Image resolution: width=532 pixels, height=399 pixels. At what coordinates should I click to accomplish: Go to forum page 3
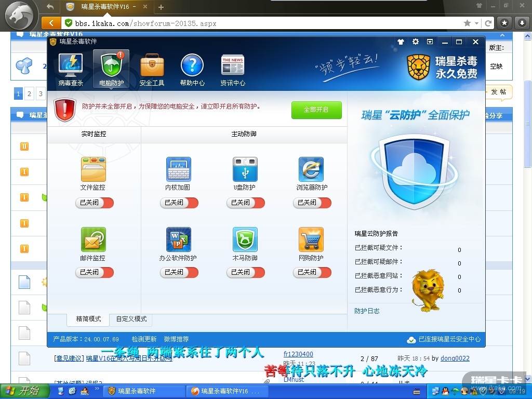click(41, 94)
